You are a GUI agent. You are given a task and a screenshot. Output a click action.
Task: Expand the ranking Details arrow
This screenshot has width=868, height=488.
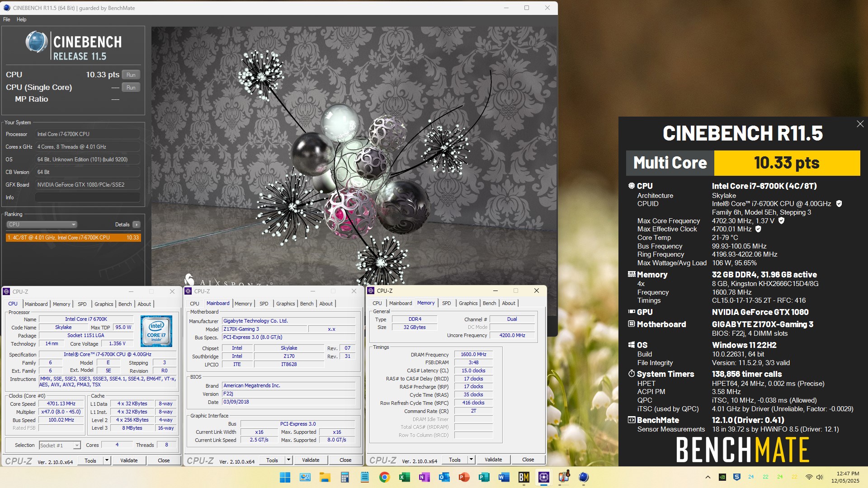click(137, 225)
